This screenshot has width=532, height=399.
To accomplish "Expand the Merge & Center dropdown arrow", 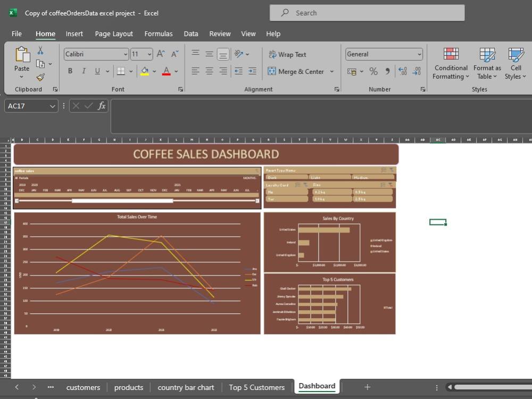I will pyautogui.click(x=332, y=72).
